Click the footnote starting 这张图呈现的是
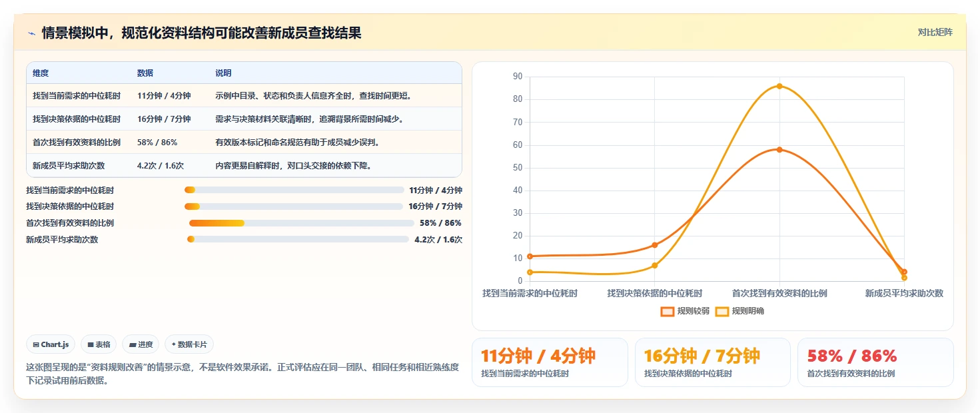980x413 pixels. (x=243, y=374)
